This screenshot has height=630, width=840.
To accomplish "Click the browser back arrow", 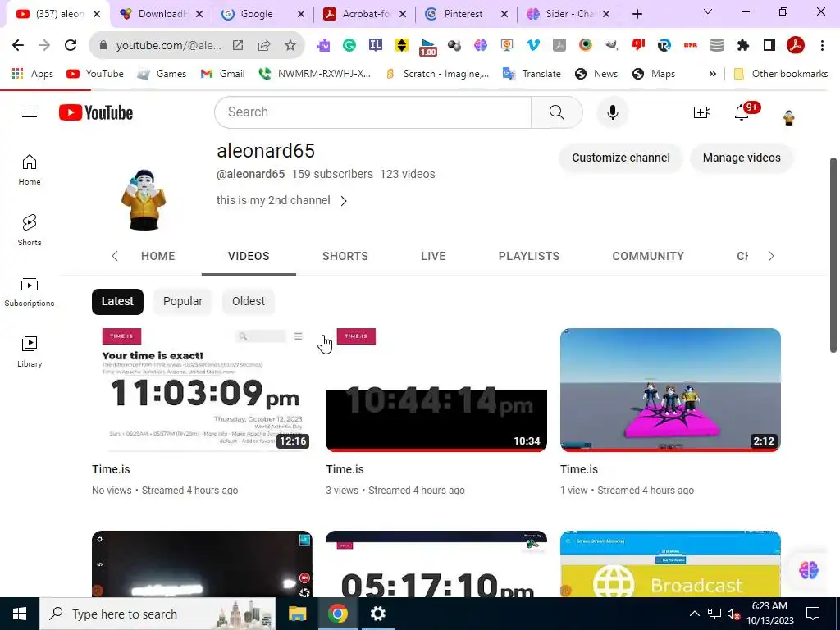I will [x=18, y=46].
